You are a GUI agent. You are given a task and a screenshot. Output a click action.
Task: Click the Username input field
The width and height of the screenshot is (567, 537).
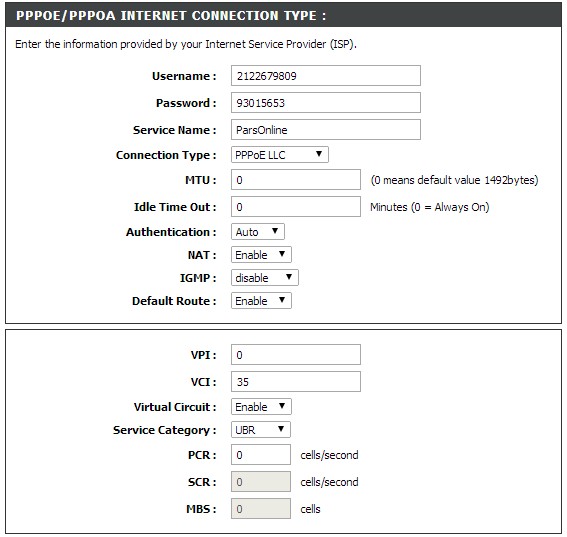(x=326, y=76)
